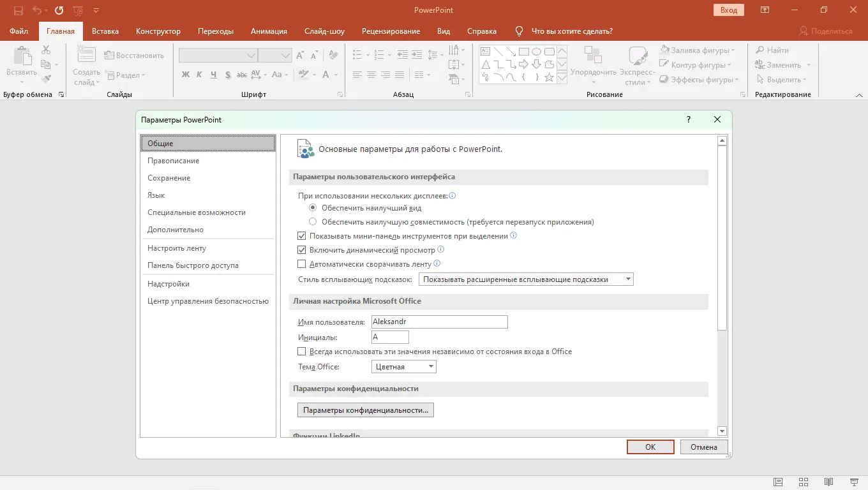Image resolution: width=868 pixels, height=490 pixels.
Task: Open the font name dropdown in the ribbon
Action: tap(251, 56)
